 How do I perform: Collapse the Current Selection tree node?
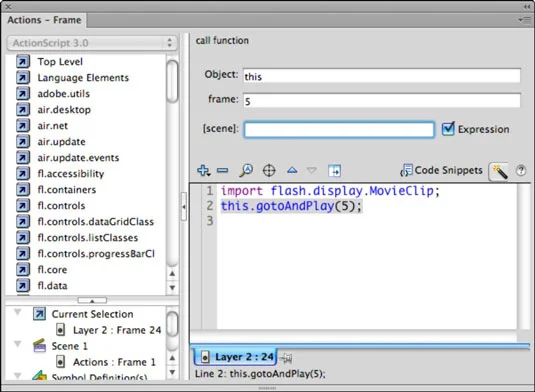pyautogui.click(x=17, y=312)
